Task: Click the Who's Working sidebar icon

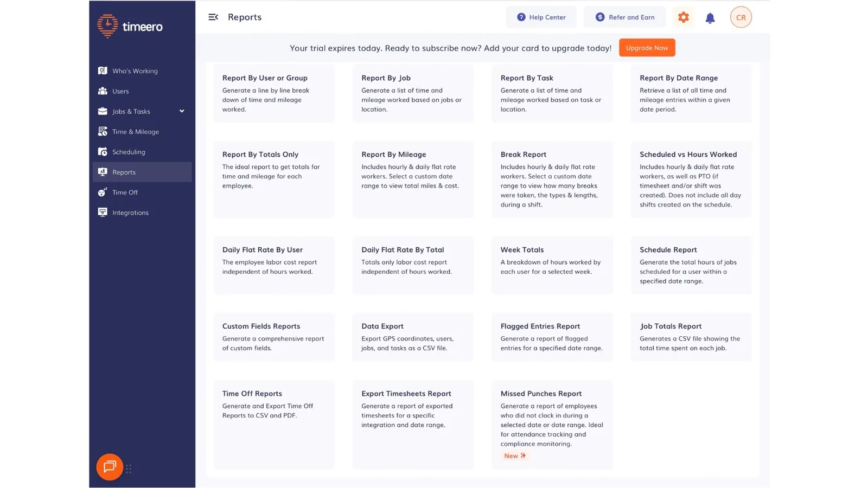Action: tap(103, 70)
